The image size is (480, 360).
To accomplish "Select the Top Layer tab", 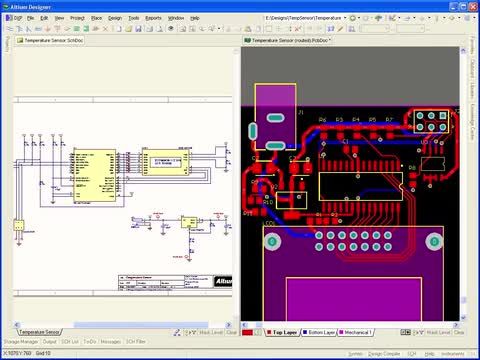I will click(x=282, y=332).
